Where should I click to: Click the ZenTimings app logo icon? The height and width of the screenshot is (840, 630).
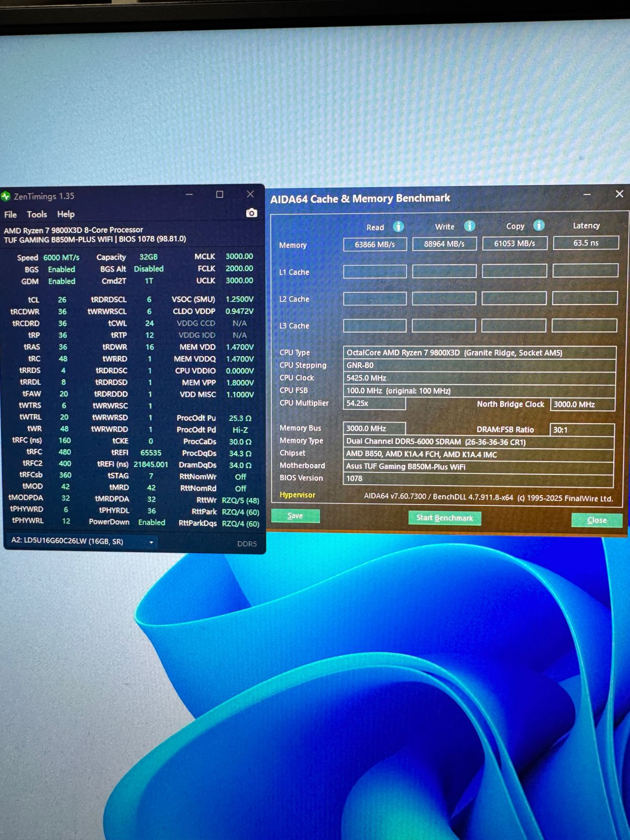[6, 196]
